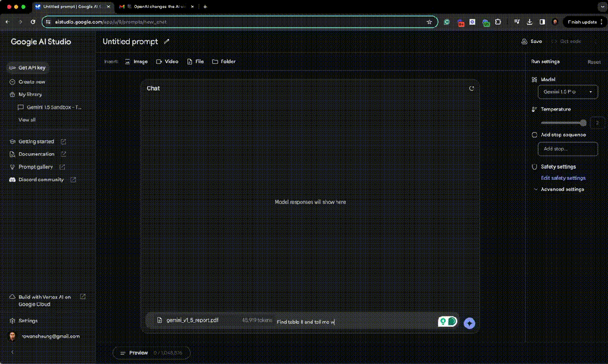This screenshot has width=608, height=364.
Task: Open the Gemini 1.5 Pro model dropdown
Action: tap(567, 92)
